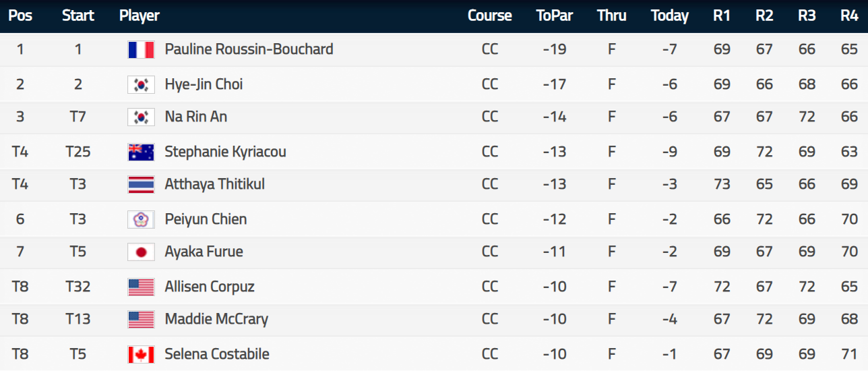Click Hye-Jin Choi's R2 score of 66

click(x=764, y=84)
